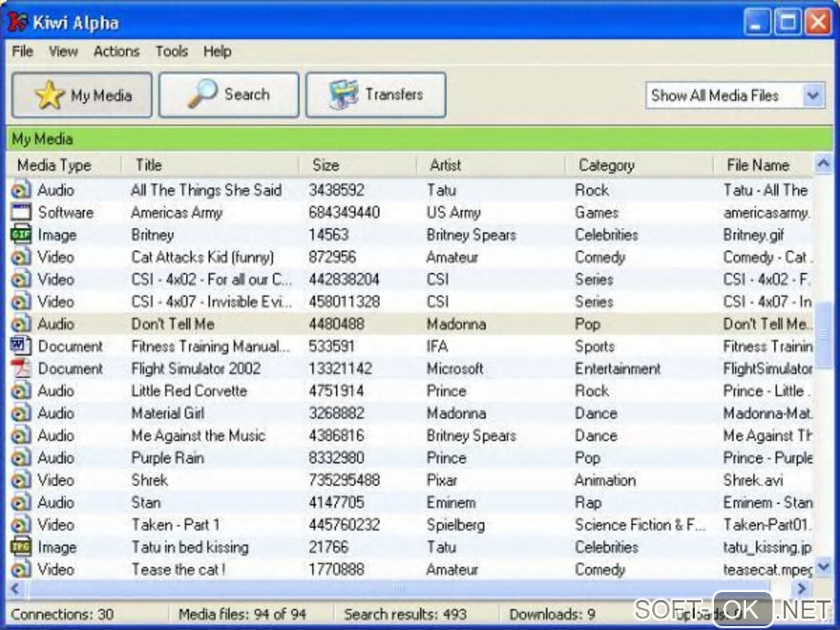Image resolution: width=840 pixels, height=630 pixels.
Task: Click the video icon for Shrek
Action: [x=21, y=480]
